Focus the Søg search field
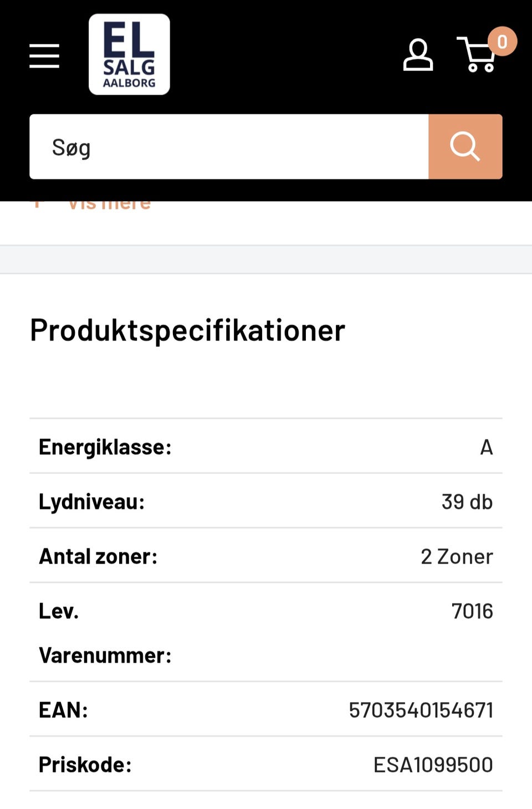 [x=228, y=147]
